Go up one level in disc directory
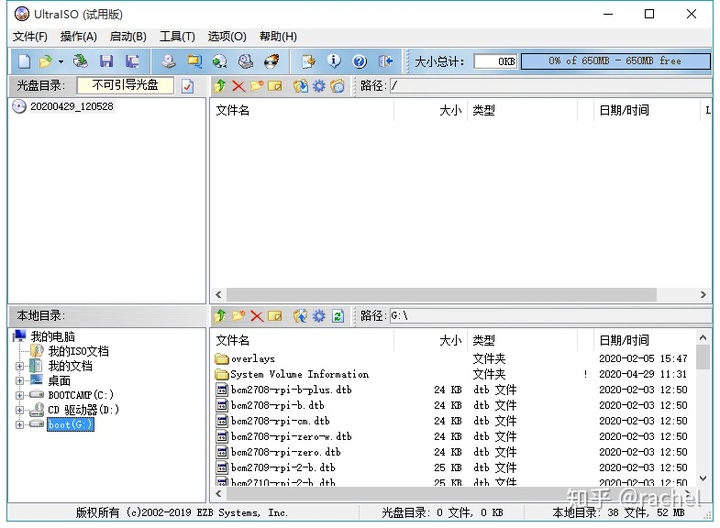 point(220,86)
